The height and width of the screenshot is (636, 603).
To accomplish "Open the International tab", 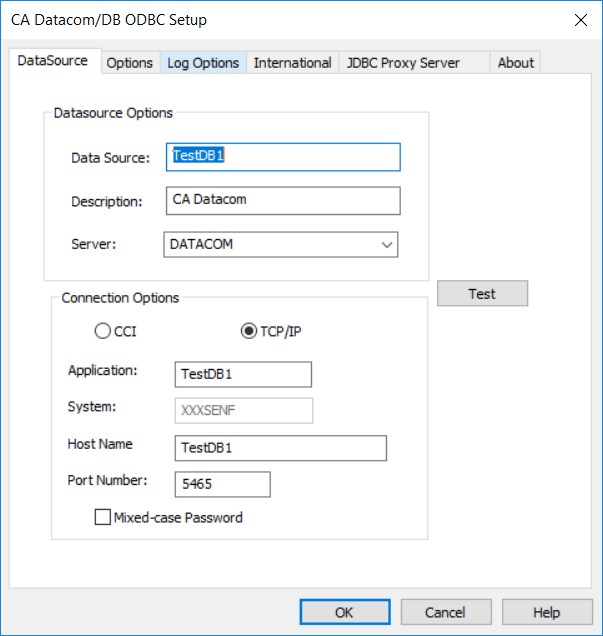I will 292,62.
